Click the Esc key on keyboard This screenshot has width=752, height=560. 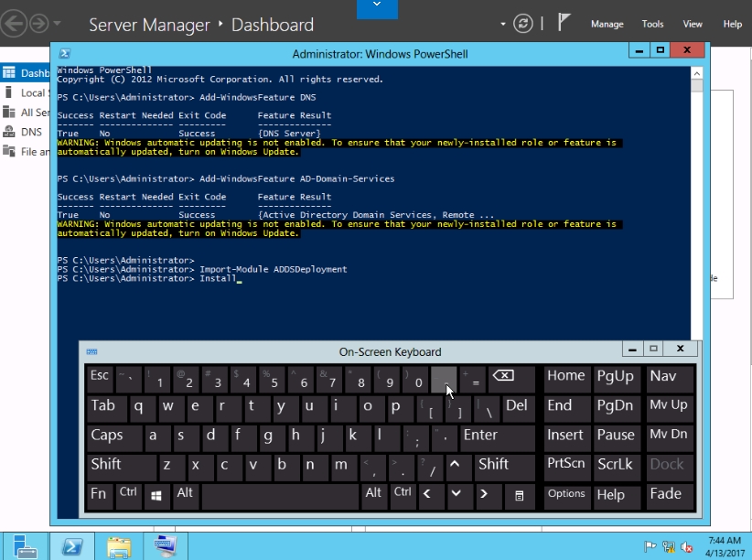coord(100,379)
